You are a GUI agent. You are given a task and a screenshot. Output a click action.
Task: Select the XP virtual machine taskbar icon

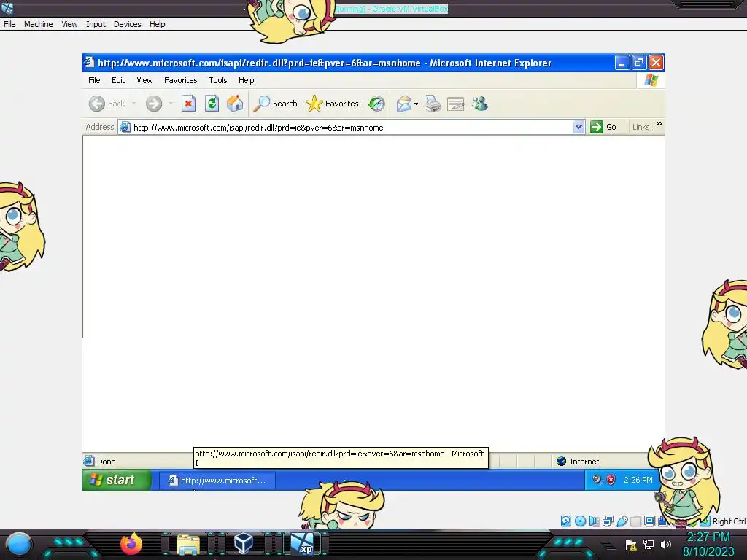point(302,544)
